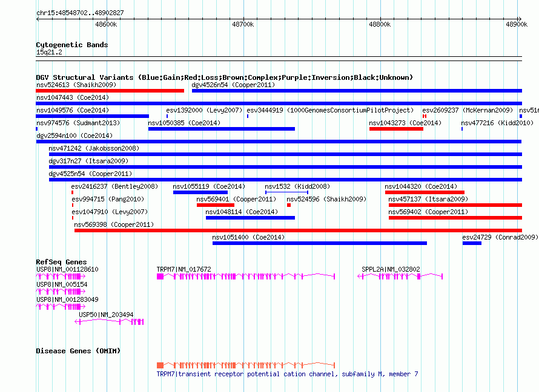Screen dimensions: 539x392
Task: Click nsv457137 (Itsara2009) variant label
Action: 428,199
